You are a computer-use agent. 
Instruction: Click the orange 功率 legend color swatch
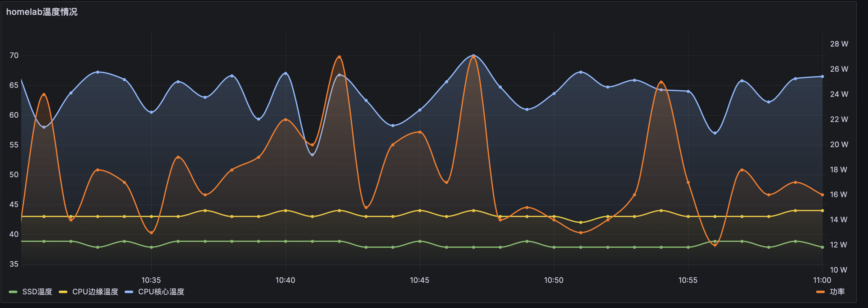pyautogui.click(x=820, y=292)
